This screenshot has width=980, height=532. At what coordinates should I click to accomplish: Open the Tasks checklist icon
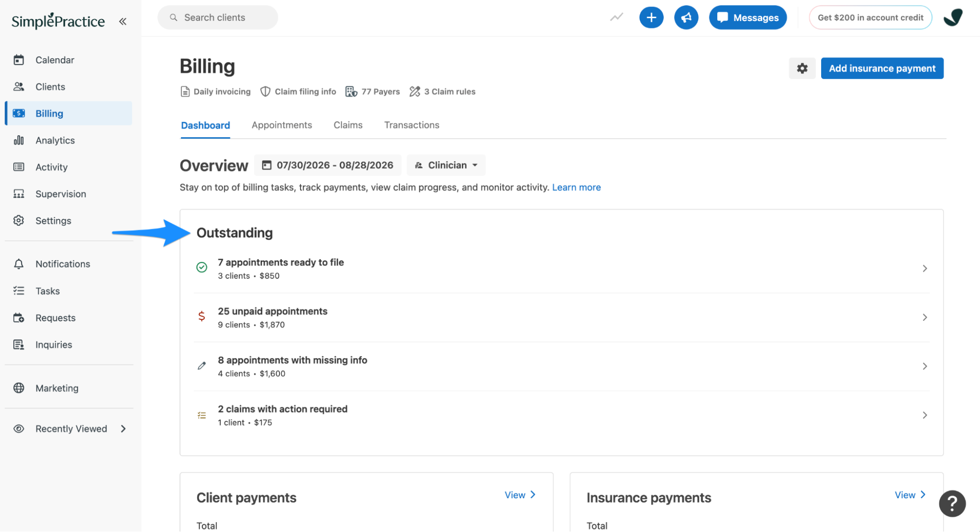coord(19,291)
